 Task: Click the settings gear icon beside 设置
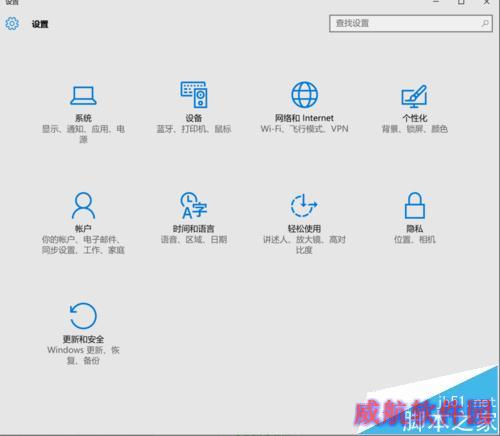tap(12, 24)
